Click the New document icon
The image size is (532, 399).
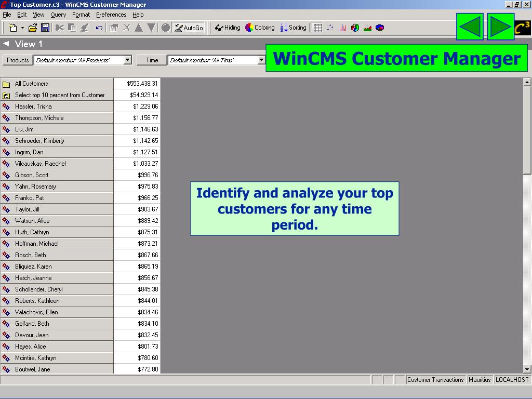[13, 28]
